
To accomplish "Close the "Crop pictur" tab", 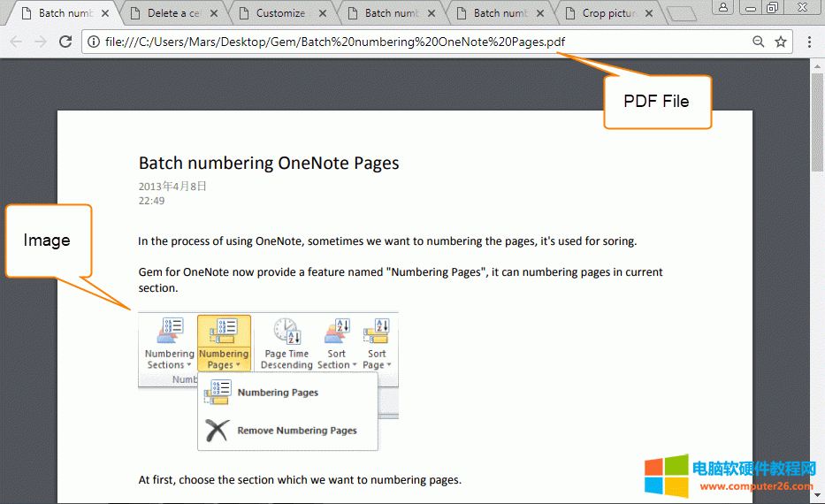I will [x=648, y=13].
